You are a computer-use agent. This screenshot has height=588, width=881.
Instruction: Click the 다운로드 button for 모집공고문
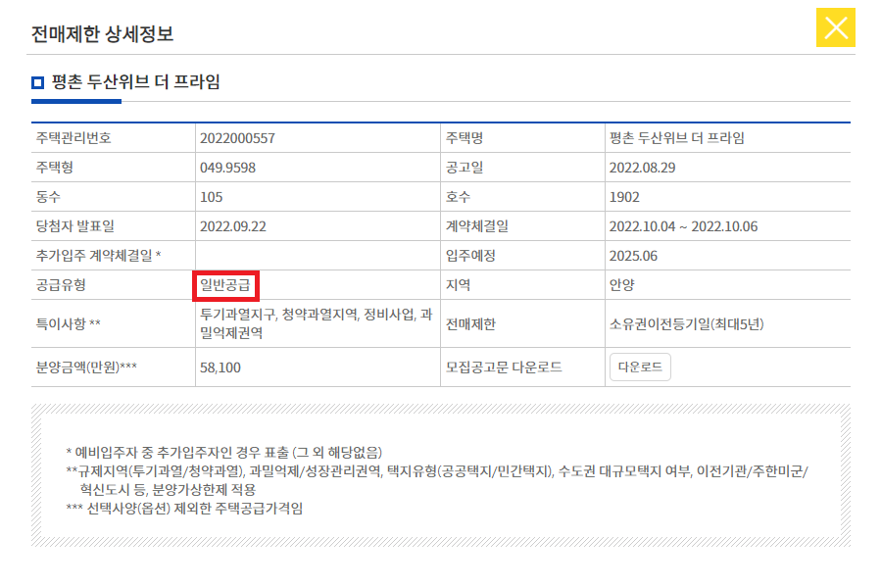click(640, 367)
